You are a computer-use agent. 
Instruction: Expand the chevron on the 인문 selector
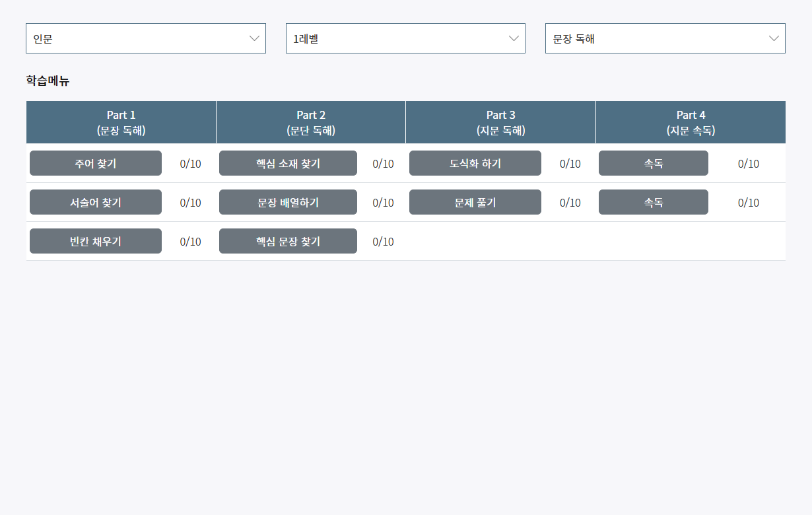[x=254, y=38]
